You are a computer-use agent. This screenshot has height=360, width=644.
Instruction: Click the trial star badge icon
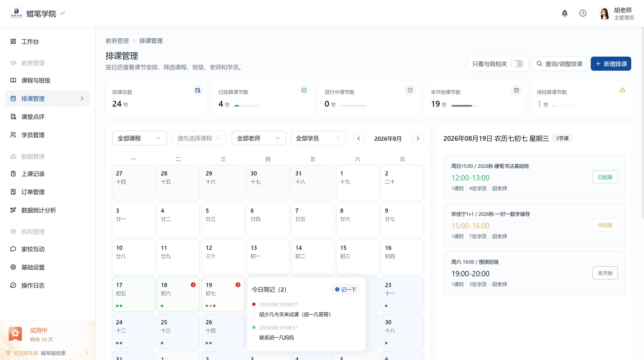click(15, 334)
